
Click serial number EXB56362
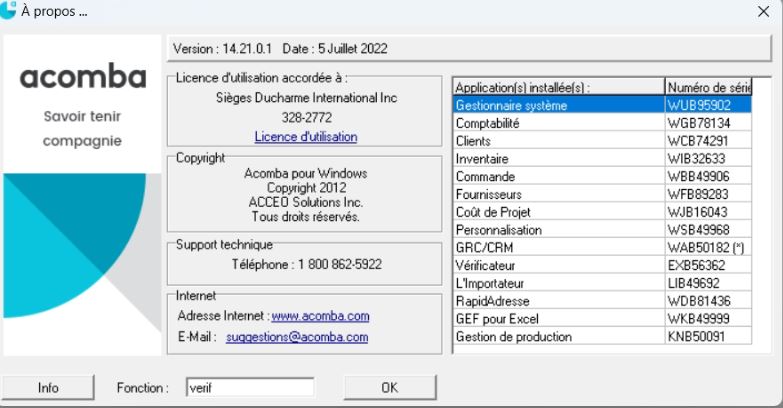[697, 265]
